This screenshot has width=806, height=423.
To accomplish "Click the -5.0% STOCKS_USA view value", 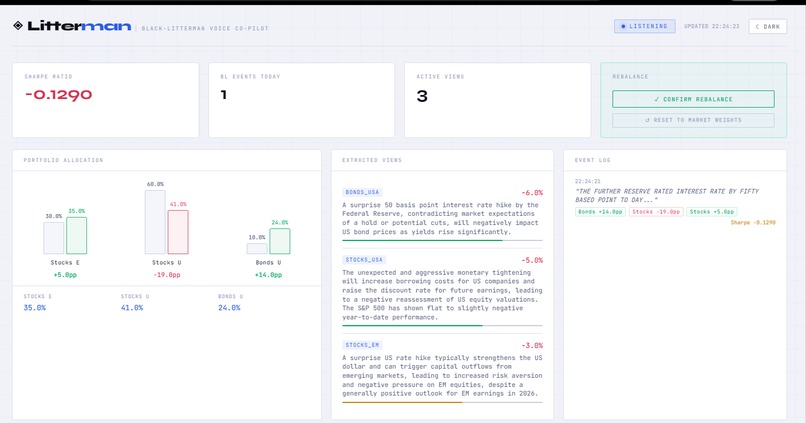I will 532,260.
